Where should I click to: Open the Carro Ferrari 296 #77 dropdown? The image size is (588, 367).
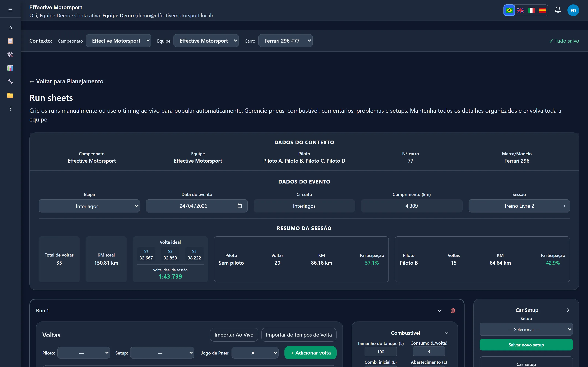pos(286,41)
